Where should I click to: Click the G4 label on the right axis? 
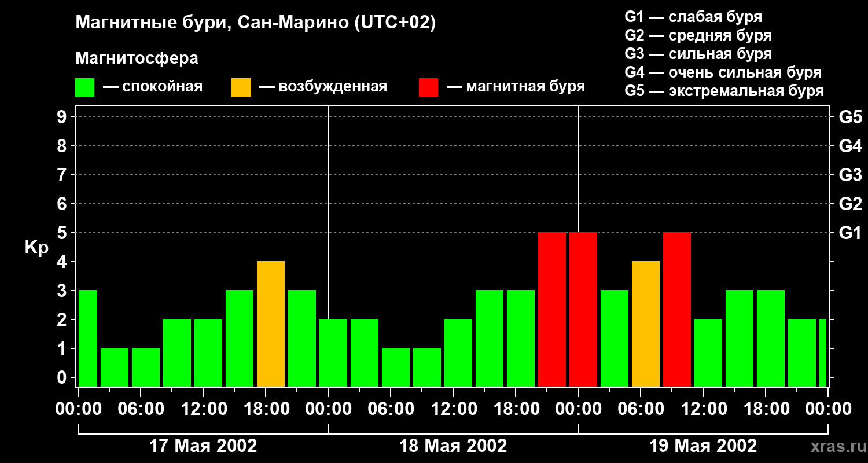click(x=850, y=146)
